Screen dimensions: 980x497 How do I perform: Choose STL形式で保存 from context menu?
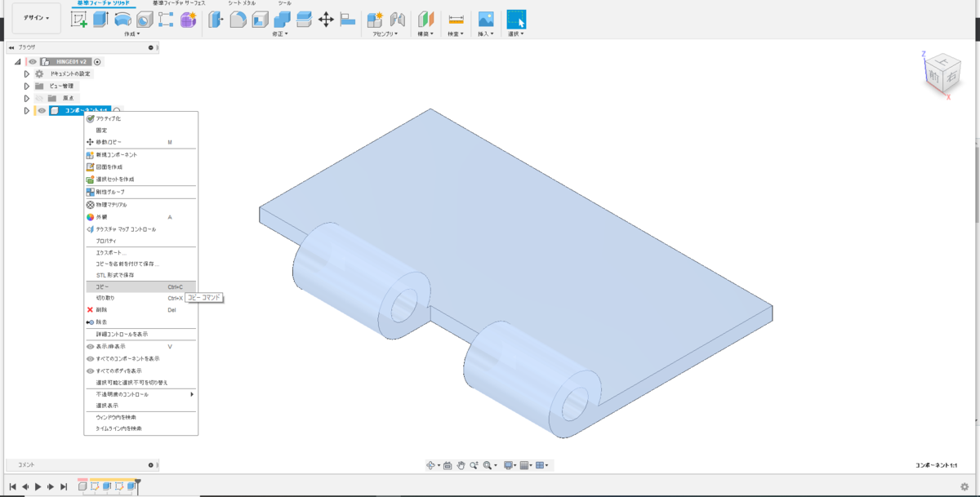click(141, 275)
